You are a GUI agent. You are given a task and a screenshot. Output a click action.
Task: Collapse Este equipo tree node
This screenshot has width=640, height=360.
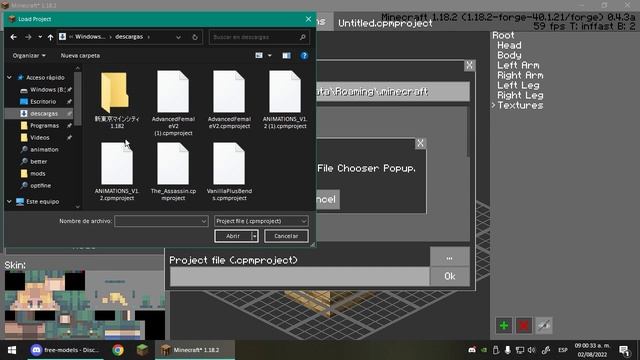pyautogui.click(x=9, y=202)
